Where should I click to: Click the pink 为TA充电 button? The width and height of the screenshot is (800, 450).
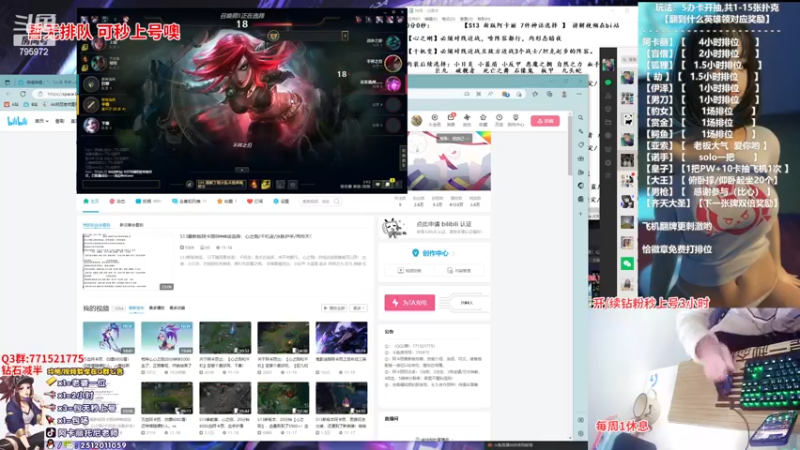pyautogui.click(x=410, y=303)
